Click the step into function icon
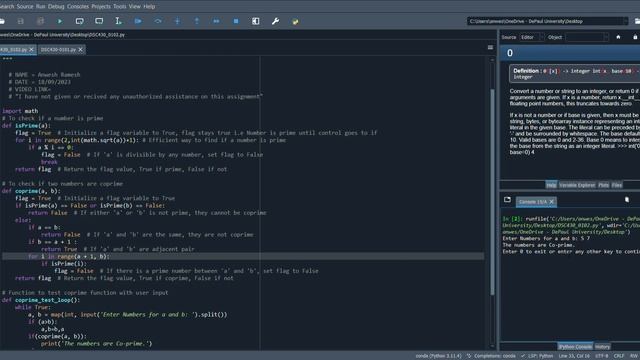The image size is (640, 360). point(177,21)
